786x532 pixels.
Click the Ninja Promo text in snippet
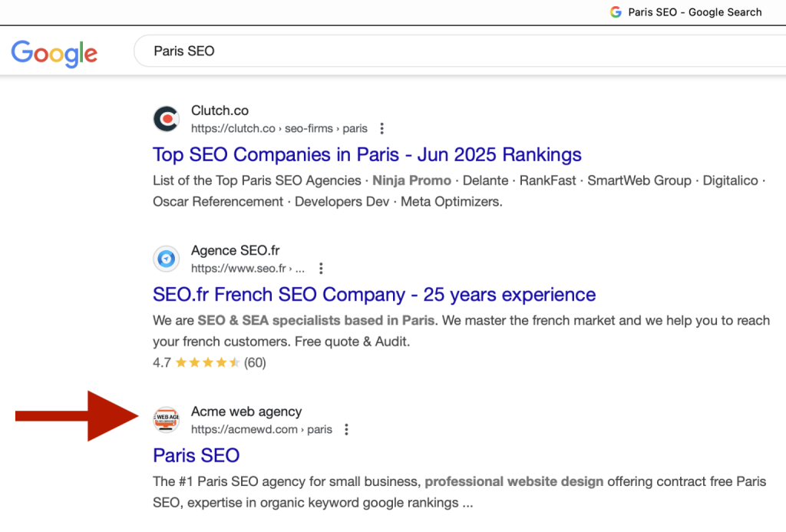click(411, 180)
